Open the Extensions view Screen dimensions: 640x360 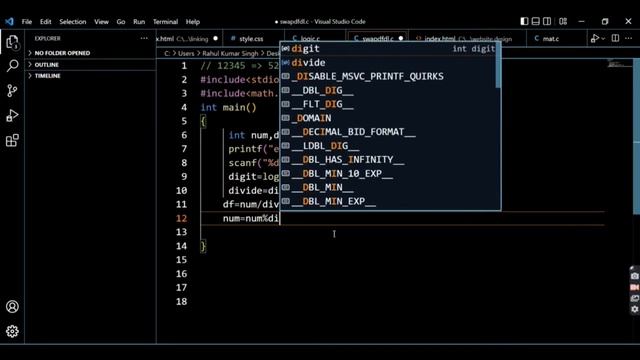(x=12, y=140)
